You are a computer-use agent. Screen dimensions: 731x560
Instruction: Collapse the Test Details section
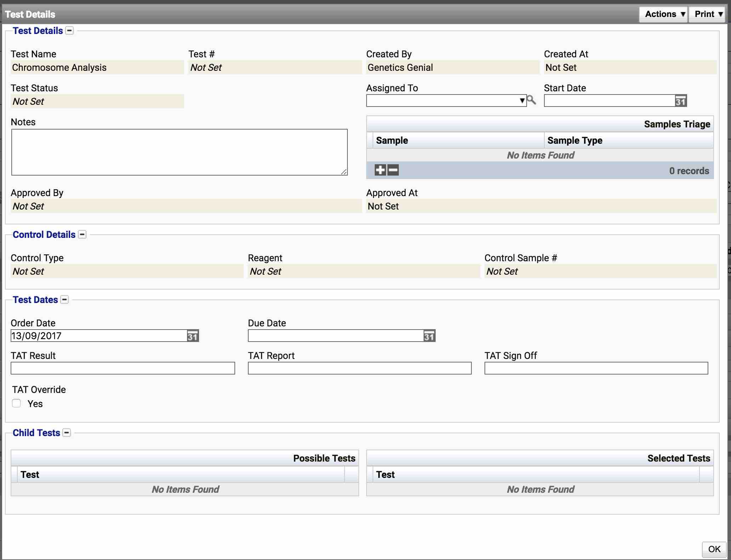click(x=70, y=30)
